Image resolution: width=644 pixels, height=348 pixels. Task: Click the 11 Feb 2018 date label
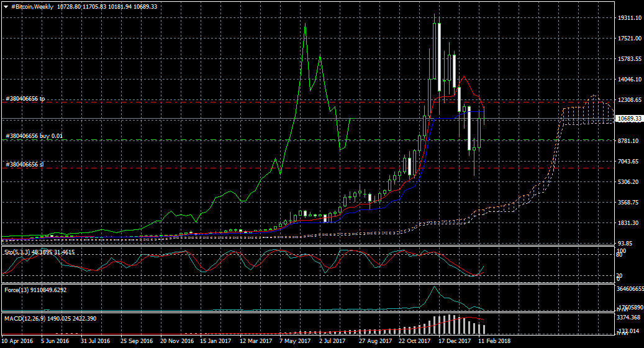pos(494,341)
